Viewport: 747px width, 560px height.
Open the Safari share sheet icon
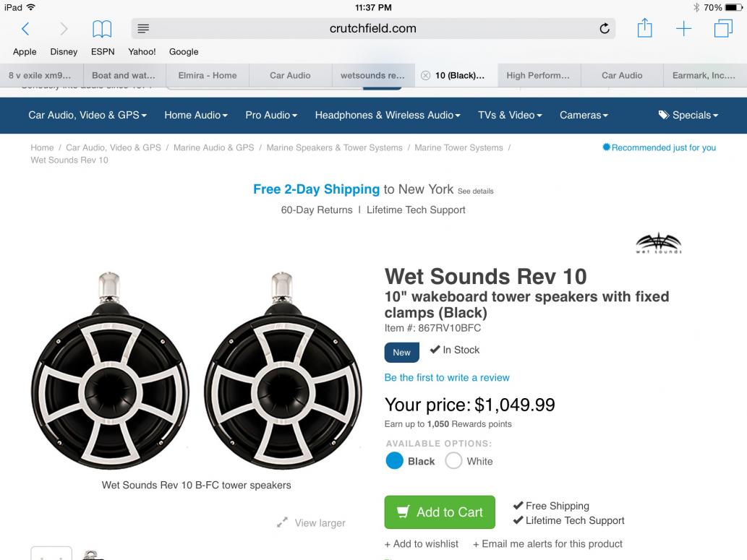pos(644,29)
